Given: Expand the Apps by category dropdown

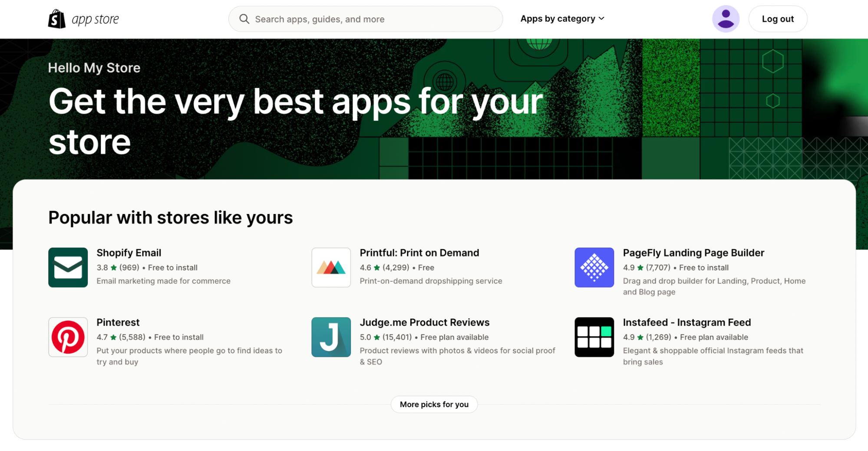Looking at the screenshot, I should pyautogui.click(x=562, y=19).
